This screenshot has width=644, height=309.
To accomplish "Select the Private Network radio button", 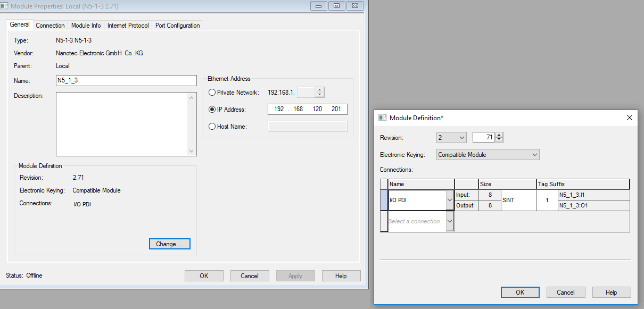I will (212, 93).
